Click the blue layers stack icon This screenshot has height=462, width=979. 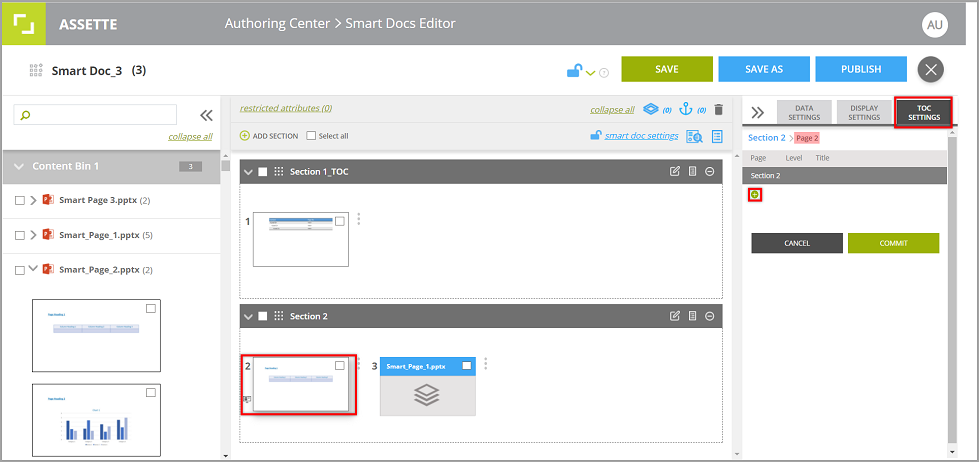click(651, 109)
